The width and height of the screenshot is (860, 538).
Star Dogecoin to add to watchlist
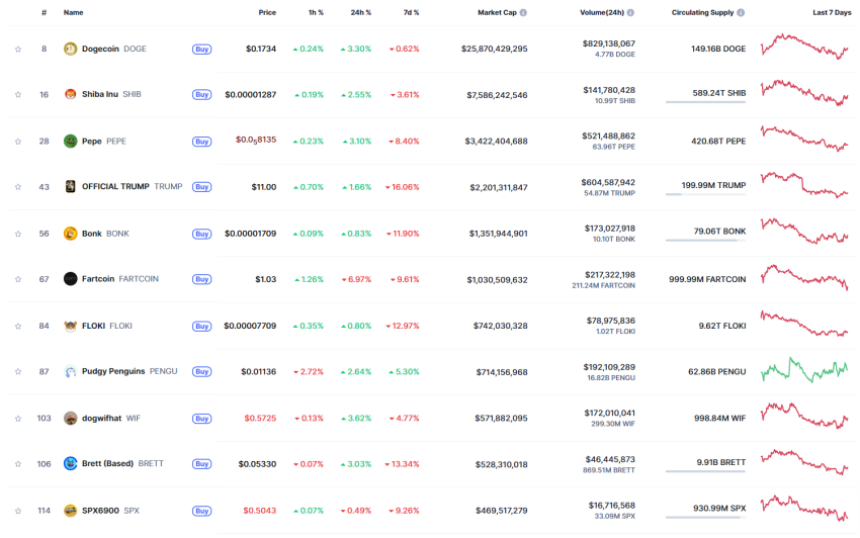tap(18, 48)
